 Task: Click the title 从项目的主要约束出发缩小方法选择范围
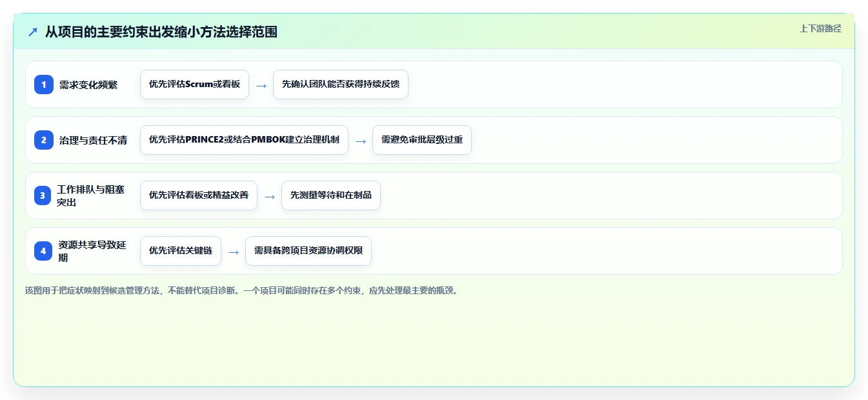tap(161, 32)
